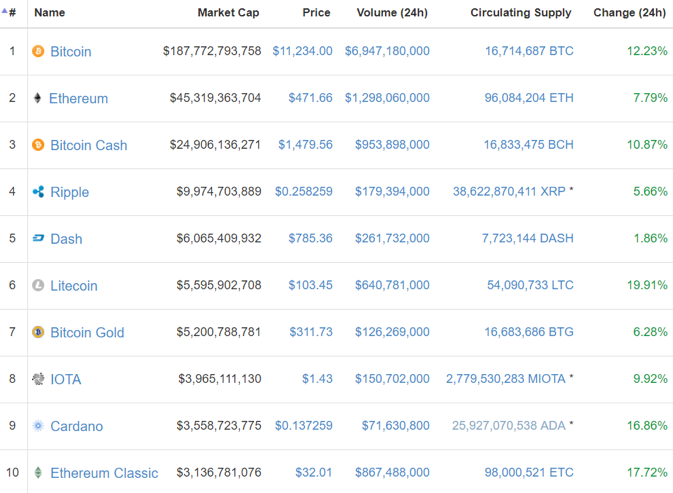
Task: Click Bitcoin Cash volume $953,898,000
Action: coord(392,145)
